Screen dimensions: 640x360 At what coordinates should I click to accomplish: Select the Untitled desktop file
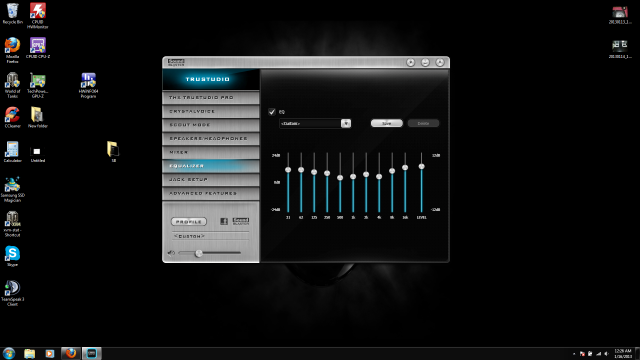(x=38, y=154)
